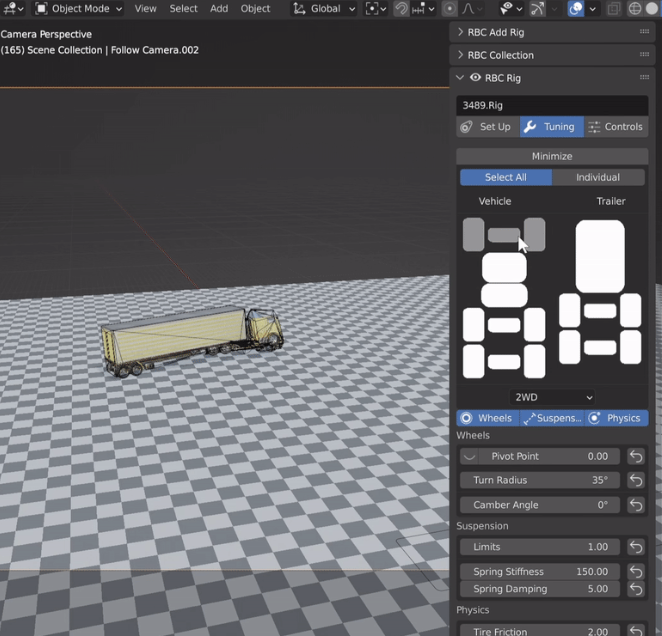
Task: Open the Set Up tab
Action: [x=487, y=127]
